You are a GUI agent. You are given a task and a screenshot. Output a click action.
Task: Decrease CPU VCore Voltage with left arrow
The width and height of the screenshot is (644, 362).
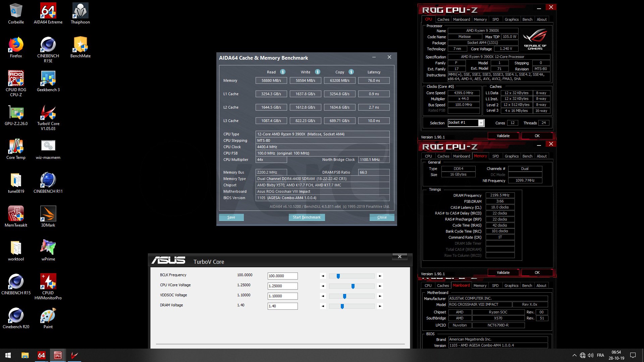[x=323, y=286]
